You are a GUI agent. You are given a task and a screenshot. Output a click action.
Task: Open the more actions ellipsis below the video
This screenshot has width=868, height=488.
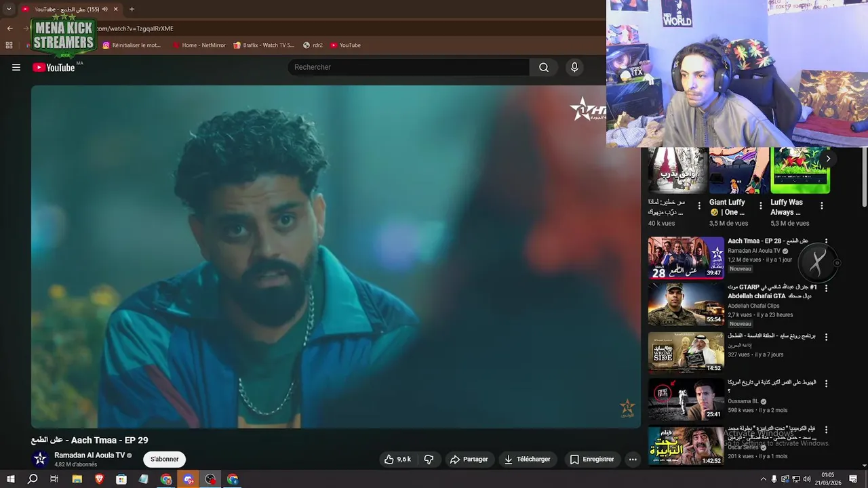coord(633,460)
